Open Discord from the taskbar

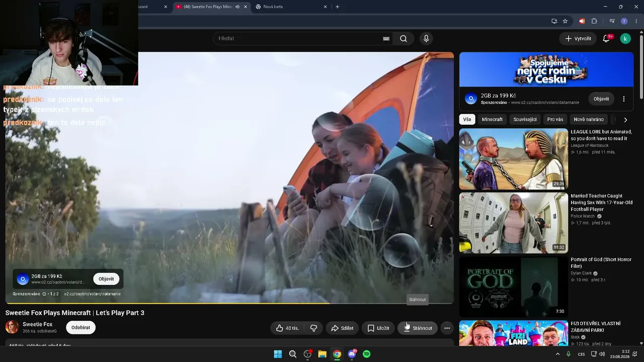tap(352, 354)
